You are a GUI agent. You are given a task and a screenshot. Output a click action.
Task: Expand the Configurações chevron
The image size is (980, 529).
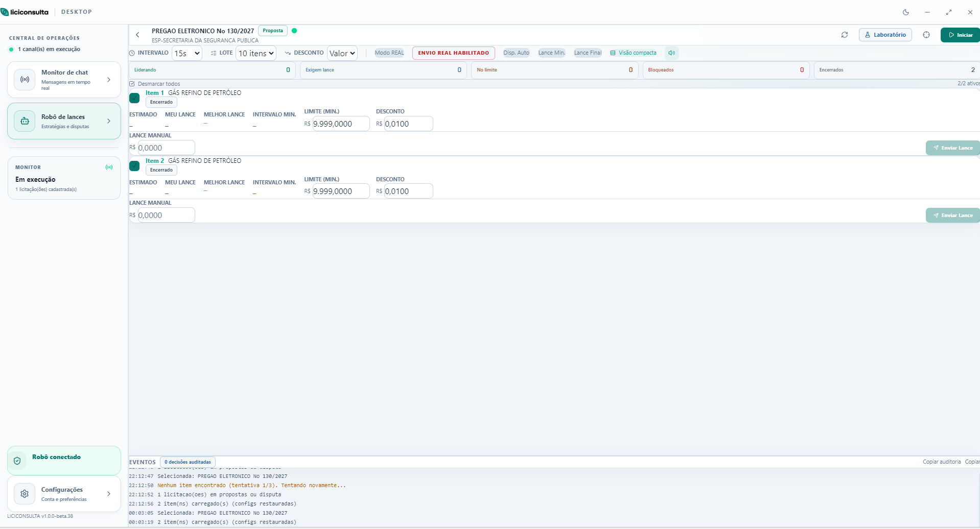tap(109, 494)
